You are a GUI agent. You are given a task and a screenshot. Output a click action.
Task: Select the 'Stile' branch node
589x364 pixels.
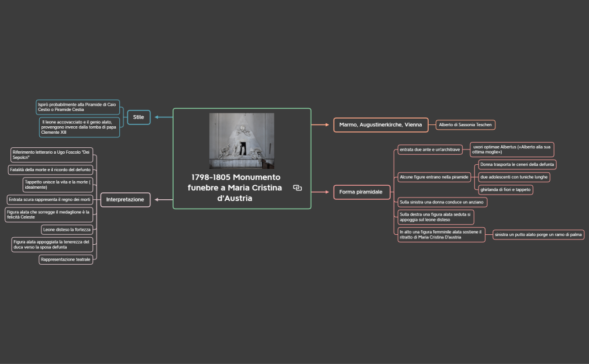tap(139, 117)
